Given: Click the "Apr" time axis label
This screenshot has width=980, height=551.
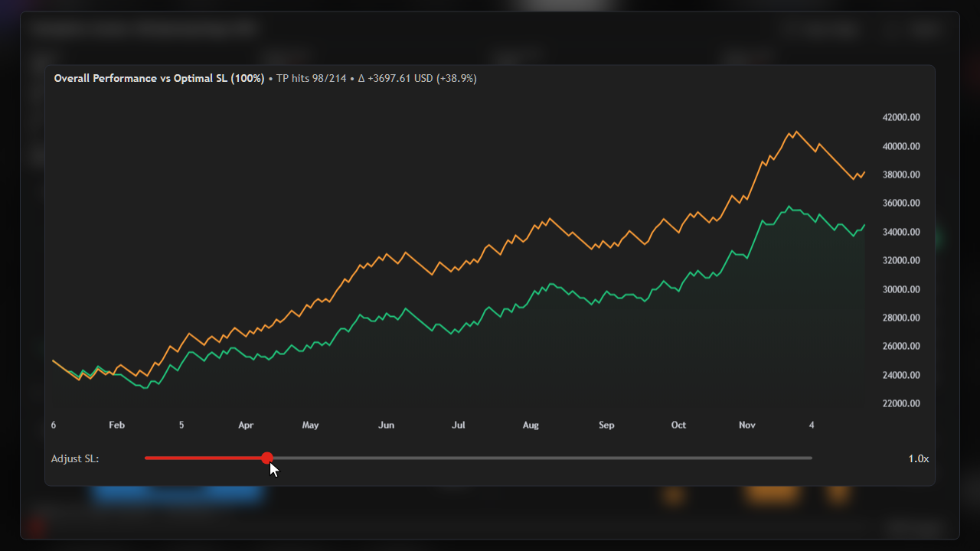Looking at the screenshot, I should 246,425.
